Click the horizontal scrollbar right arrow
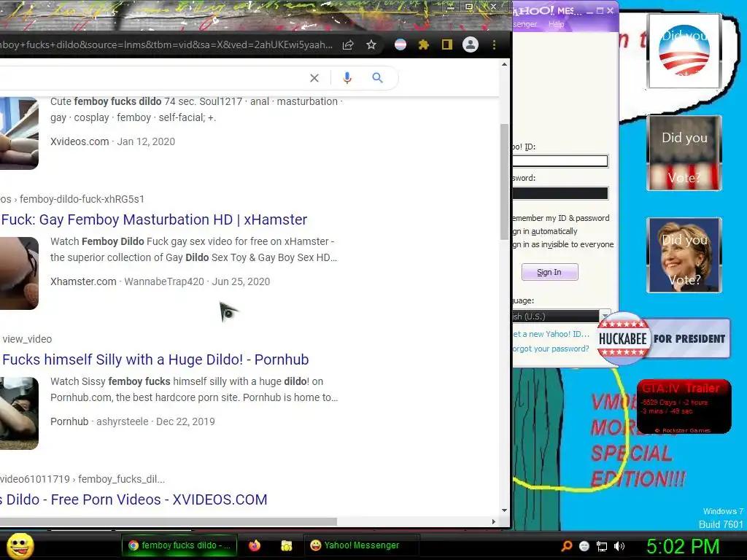This screenshot has height=560, width=747. click(x=494, y=521)
